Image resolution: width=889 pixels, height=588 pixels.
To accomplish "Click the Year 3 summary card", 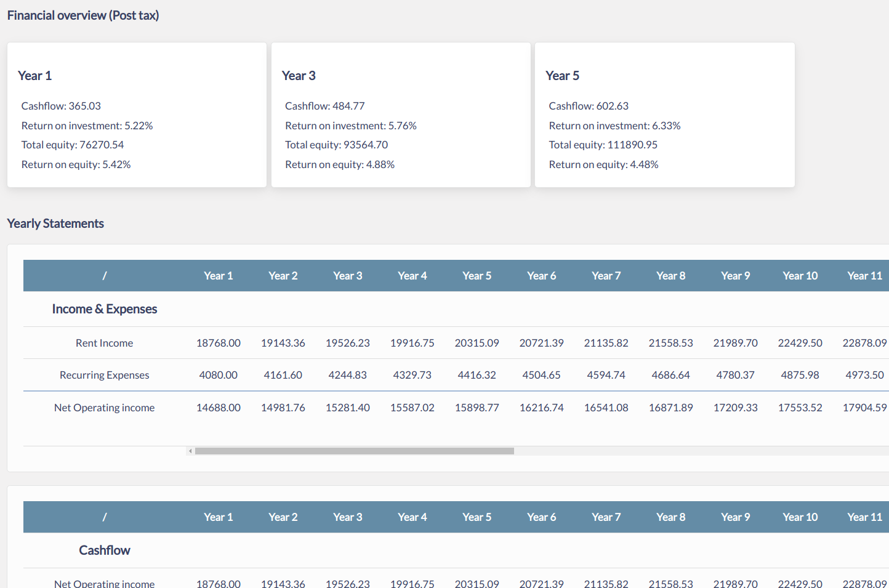I will click(x=401, y=115).
